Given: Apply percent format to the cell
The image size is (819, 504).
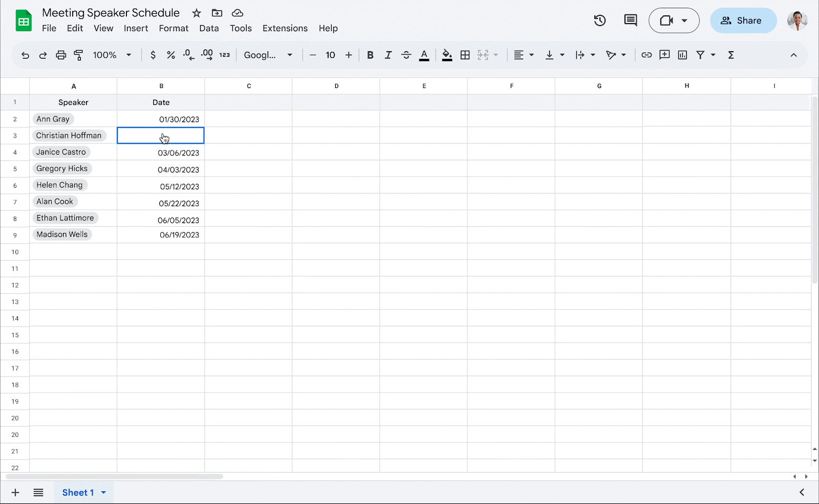Looking at the screenshot, I should click(x=170, y=55).
